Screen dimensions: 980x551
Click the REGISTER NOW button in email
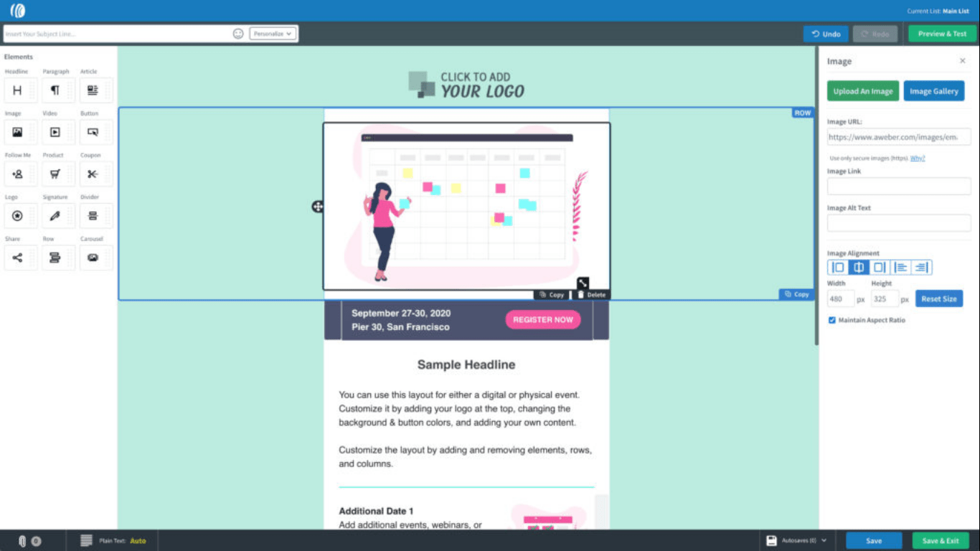543,320
